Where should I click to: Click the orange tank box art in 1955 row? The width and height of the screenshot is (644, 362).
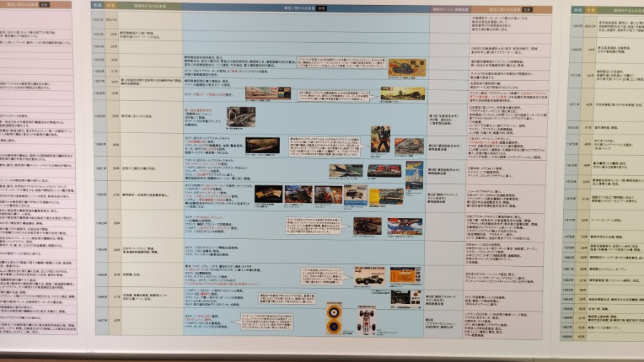coord(406,67)
